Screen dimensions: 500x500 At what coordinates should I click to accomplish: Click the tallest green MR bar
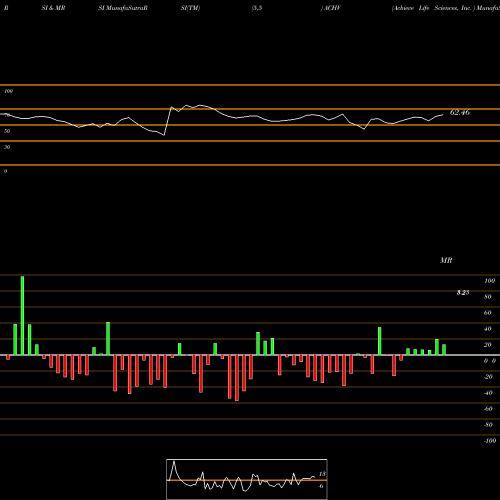click(22, 315)
